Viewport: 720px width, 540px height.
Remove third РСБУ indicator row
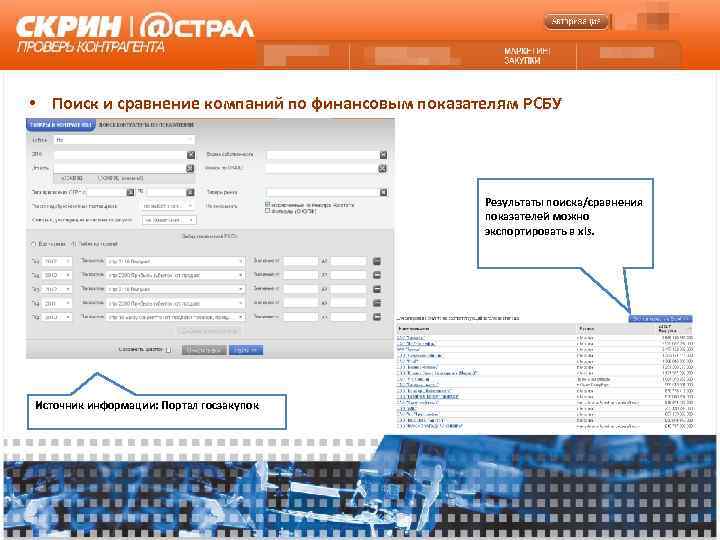[x=377, y=289]
